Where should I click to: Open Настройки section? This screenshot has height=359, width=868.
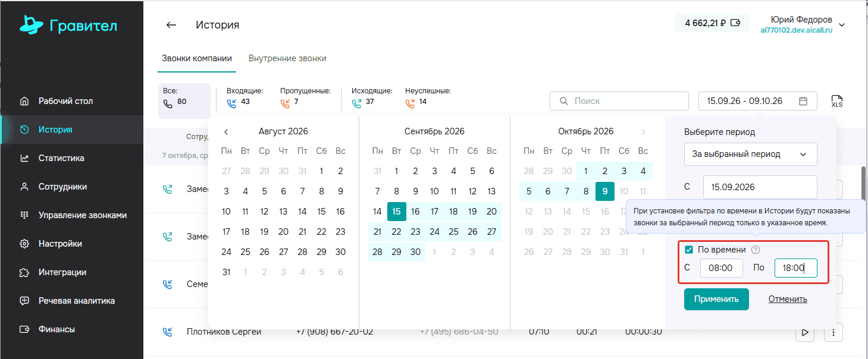click(71, 244)
